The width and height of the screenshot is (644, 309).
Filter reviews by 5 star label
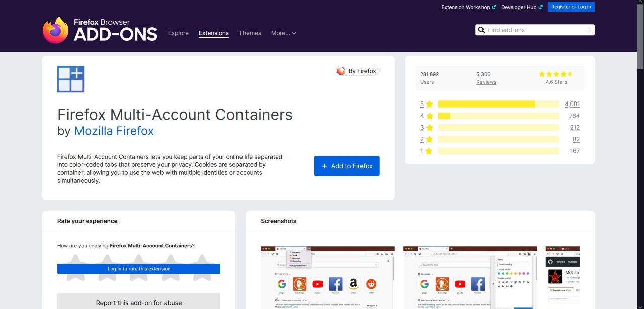(427, 104)
